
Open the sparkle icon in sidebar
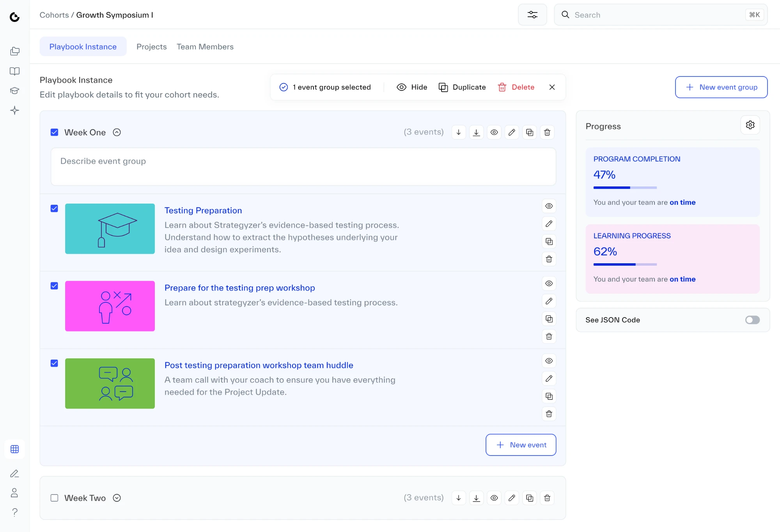(x=15, y=110)
